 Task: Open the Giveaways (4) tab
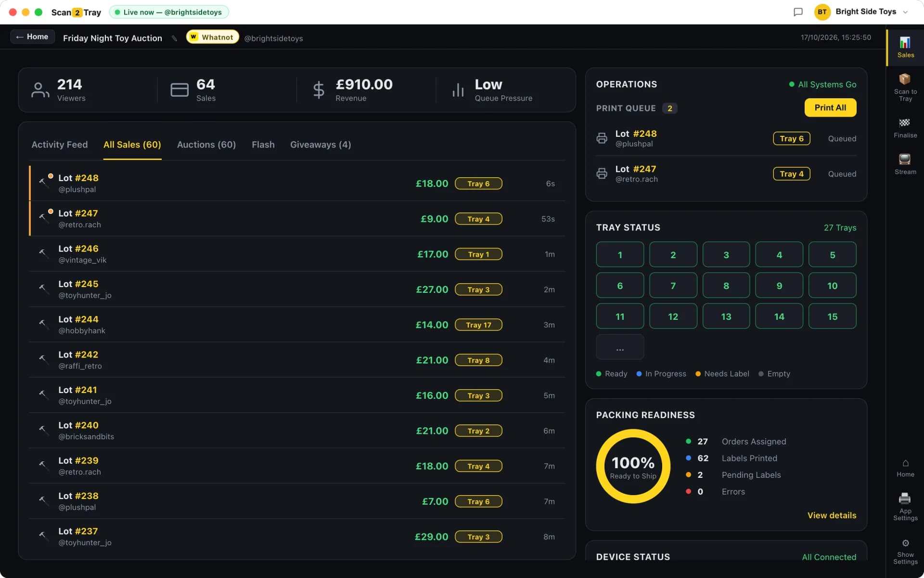tap(321, 144)
